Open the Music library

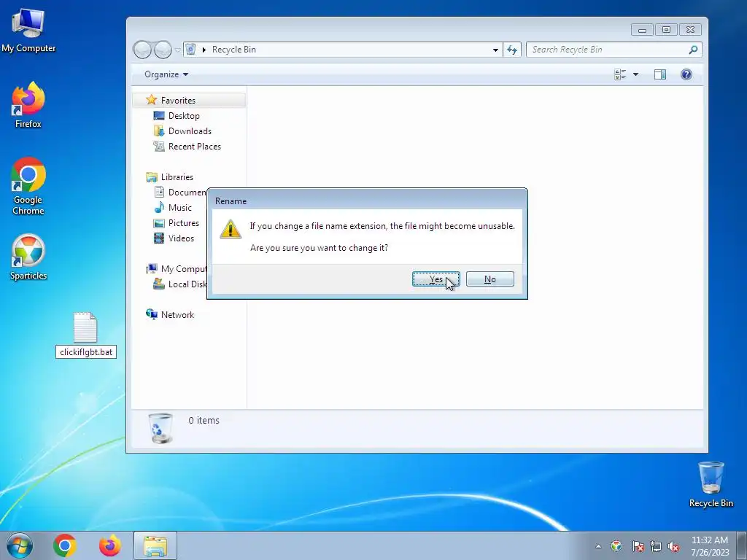(179, 208)
